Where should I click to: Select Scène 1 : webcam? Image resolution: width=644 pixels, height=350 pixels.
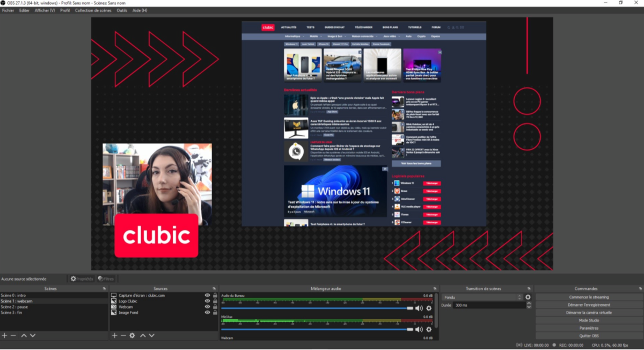54,301
